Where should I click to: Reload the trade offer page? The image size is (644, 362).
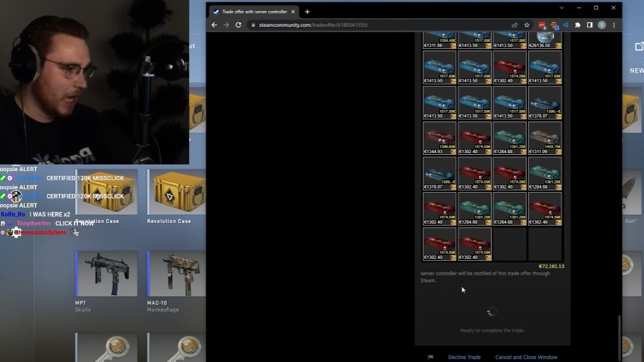point(238,25)
